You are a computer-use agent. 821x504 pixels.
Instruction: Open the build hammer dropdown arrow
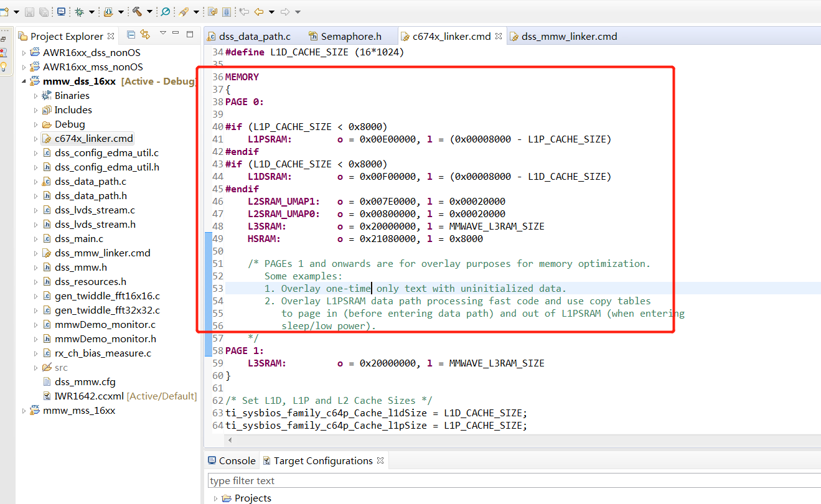pos(149,12)
